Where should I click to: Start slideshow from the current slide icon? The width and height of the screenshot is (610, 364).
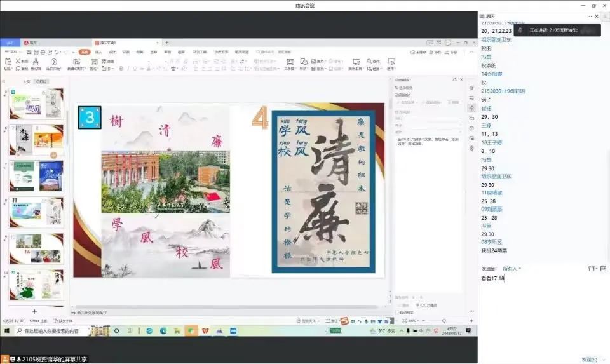[53, 62]
